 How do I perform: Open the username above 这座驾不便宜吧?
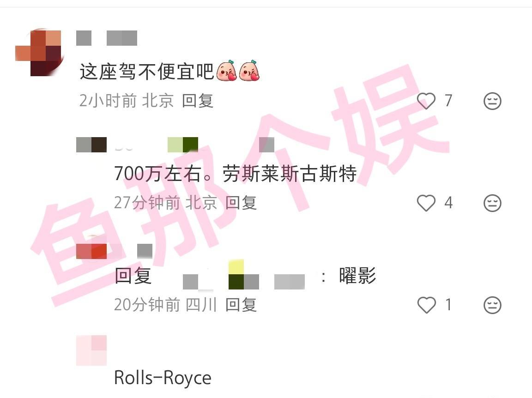point(107,38)
